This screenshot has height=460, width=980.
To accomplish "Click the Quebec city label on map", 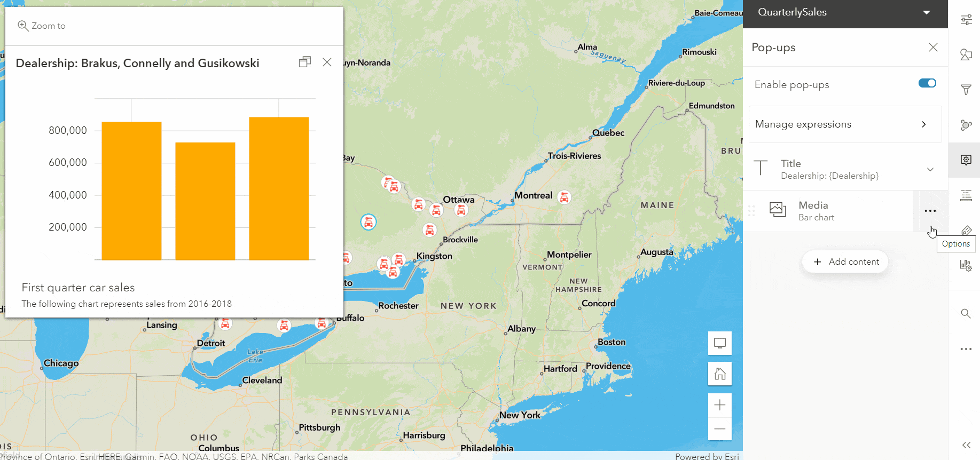I will point(608,133).
